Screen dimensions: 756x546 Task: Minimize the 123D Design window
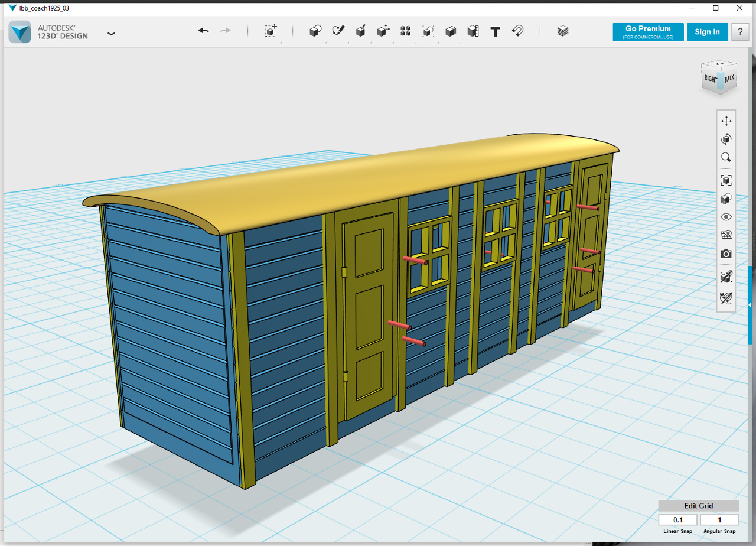693,8
